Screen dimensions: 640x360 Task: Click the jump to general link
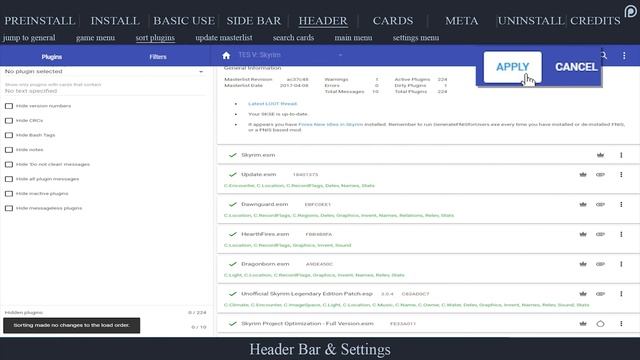point(29,38)
